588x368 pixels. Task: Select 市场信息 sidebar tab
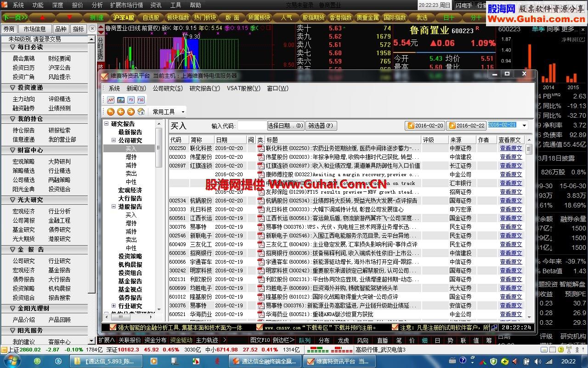[x=34, y=29]
